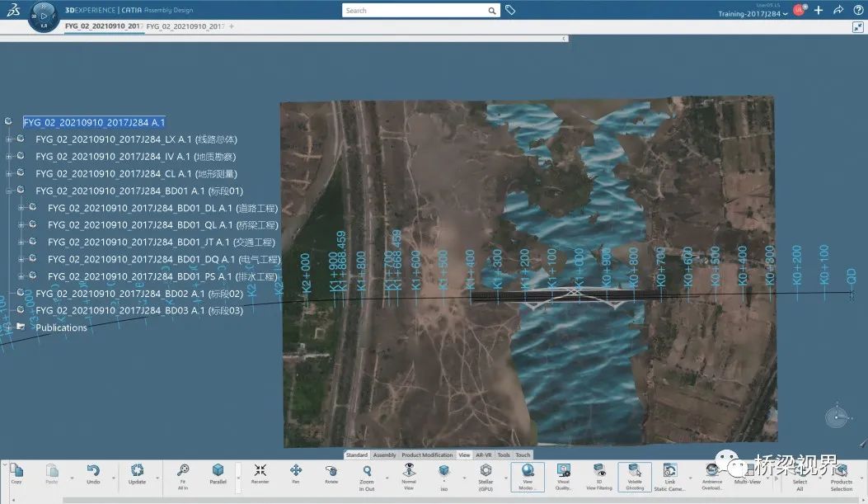Click the Iso view cube icon
This screenshot has width=868, height=504.
coord(443,471)
